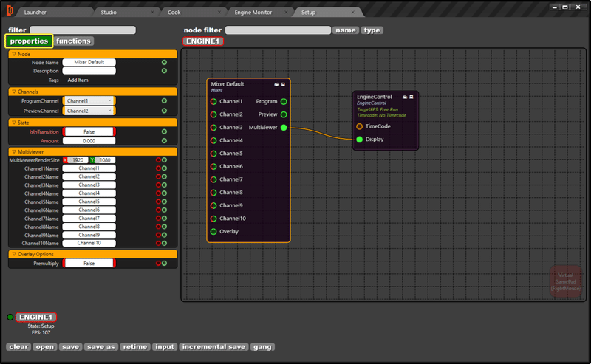Screen dimensions: 591x364
Task: Click Channel9 input pin on Mixer node
Action: coord(213,205)
